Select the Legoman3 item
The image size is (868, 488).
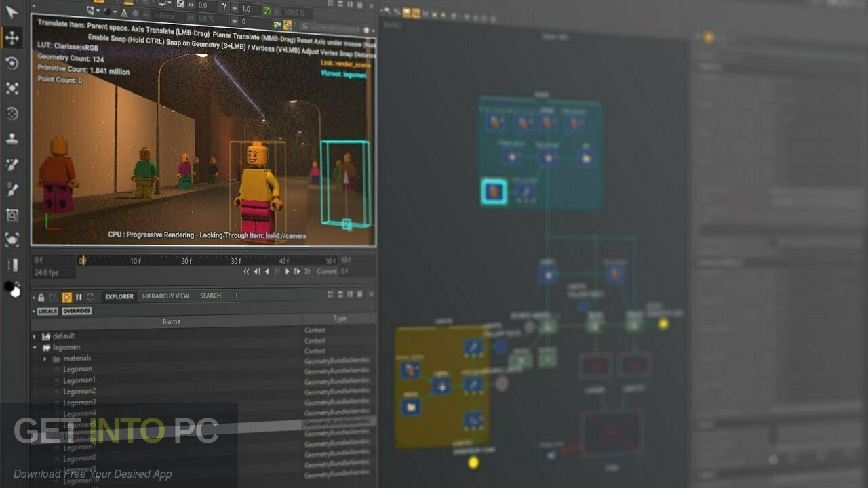tap(79, 403)
